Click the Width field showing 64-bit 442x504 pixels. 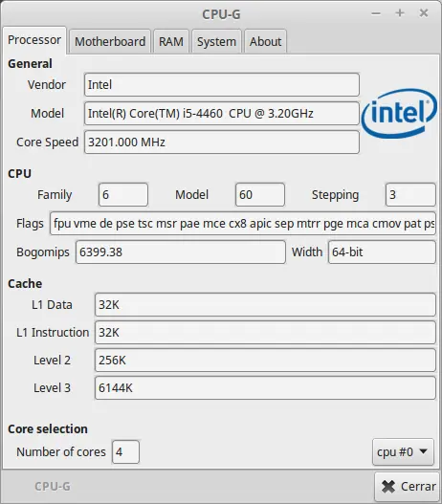click(x=383, y=252)
